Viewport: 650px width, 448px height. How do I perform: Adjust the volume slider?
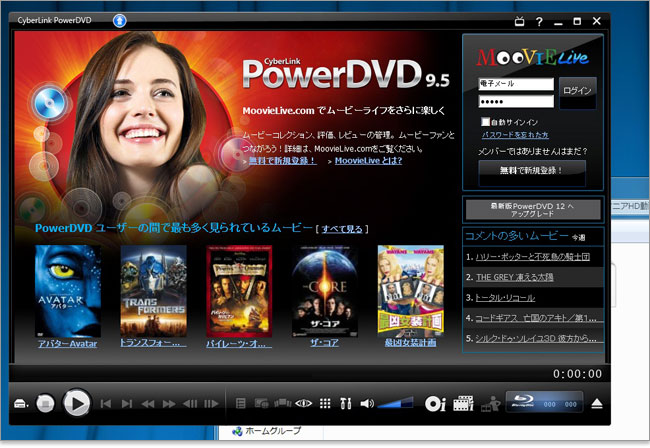click(394, 404)
